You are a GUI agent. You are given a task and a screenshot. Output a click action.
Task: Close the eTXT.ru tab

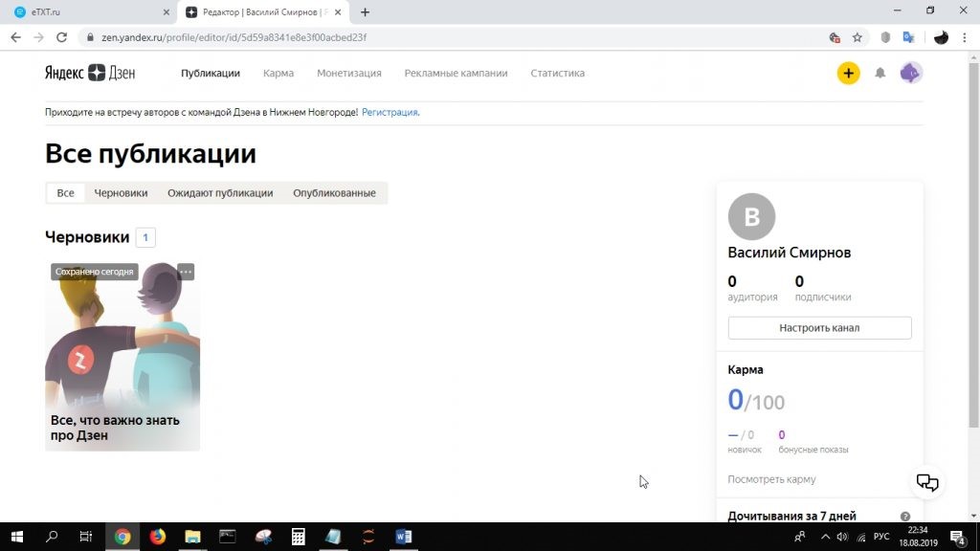[167, 11]
